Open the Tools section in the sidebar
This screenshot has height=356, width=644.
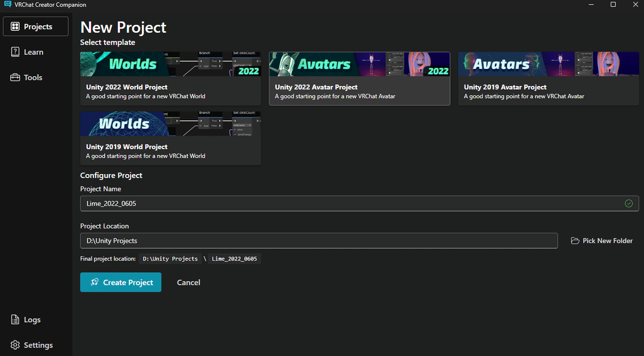tap(35, 77)
